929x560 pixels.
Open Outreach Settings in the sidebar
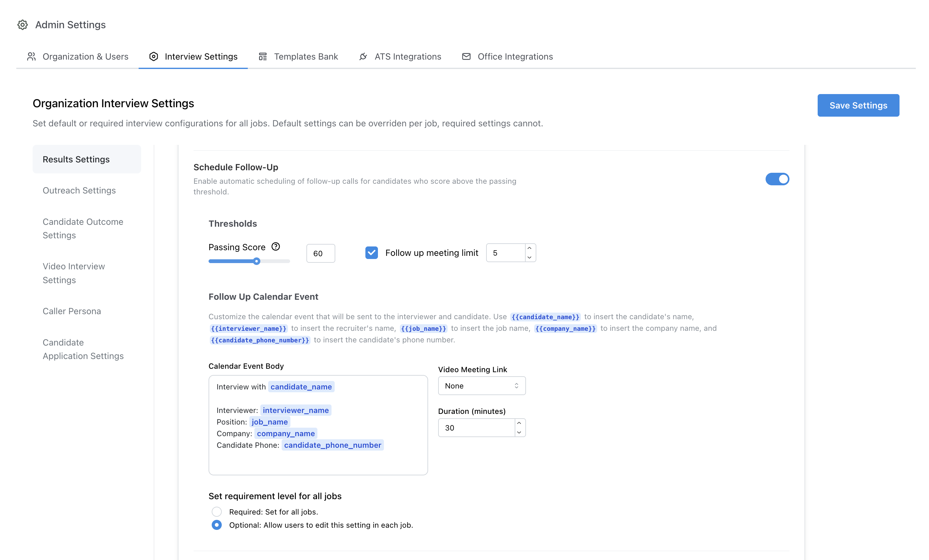[x=79, y=190]
